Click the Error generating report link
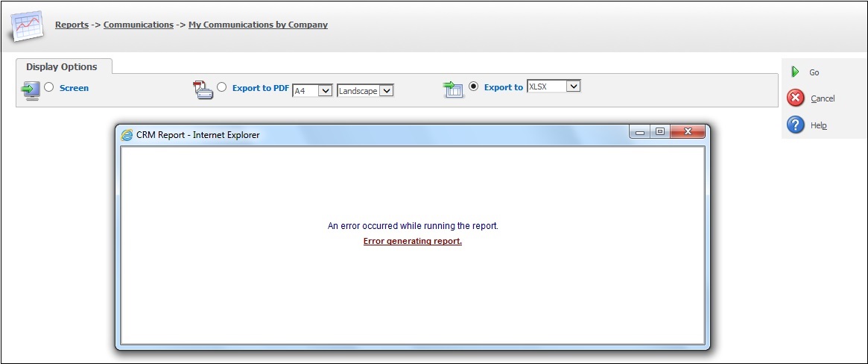Viewport: 868px width, 364px height. click(x=413, y=241)
